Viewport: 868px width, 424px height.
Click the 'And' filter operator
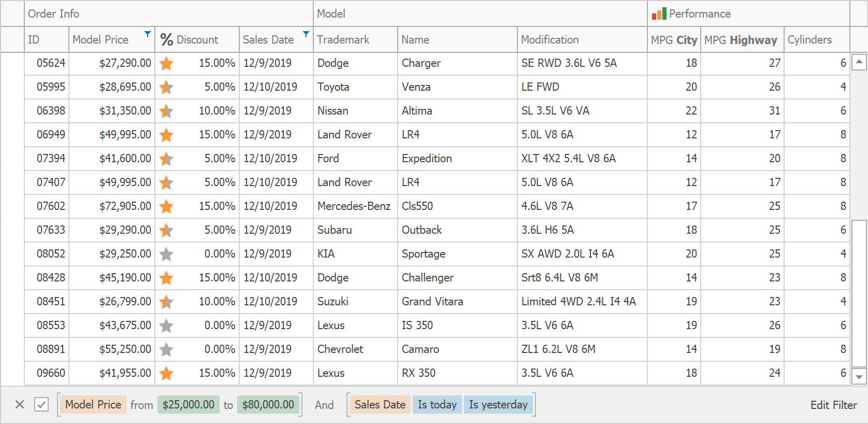tap(324, 405)
